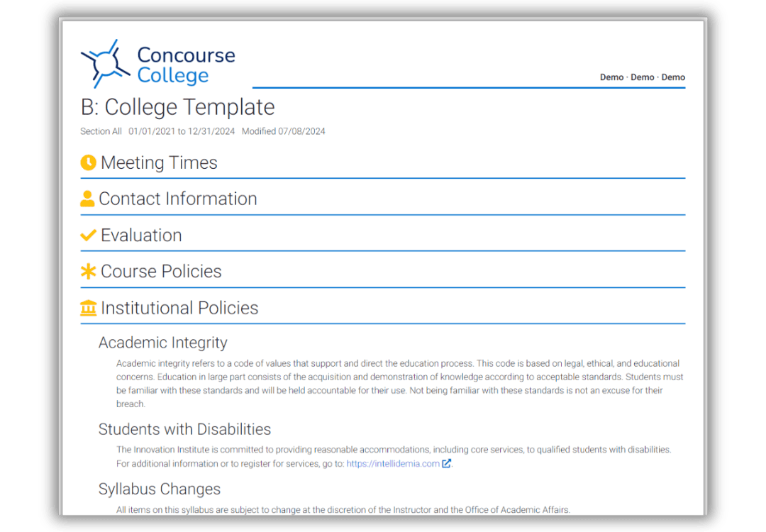Click the middle Demo link
The height and width of the screenshot is (532, 766).
pyautogui.click(x=642, y=77)
